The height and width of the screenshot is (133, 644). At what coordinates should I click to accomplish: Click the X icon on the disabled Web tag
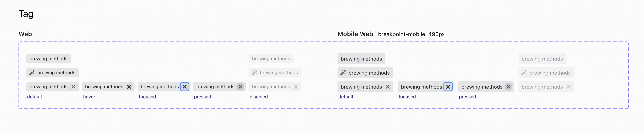click(296, 87)
